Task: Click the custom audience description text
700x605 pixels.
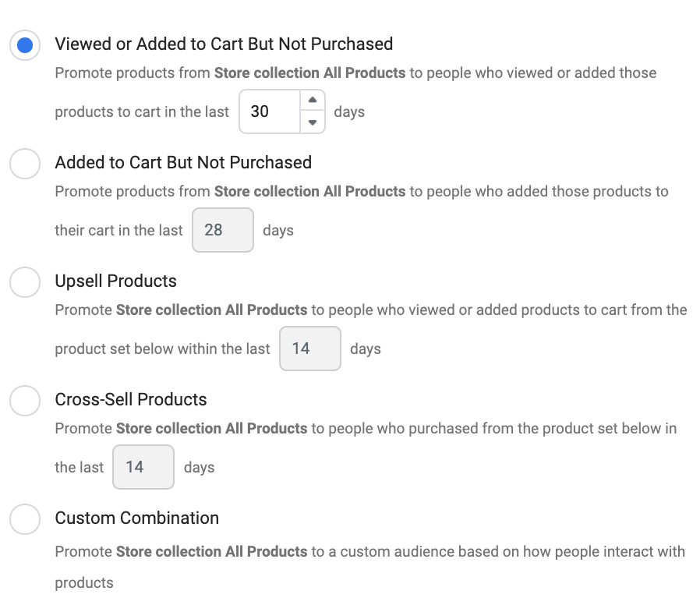Action: click(x=497, y=551)
